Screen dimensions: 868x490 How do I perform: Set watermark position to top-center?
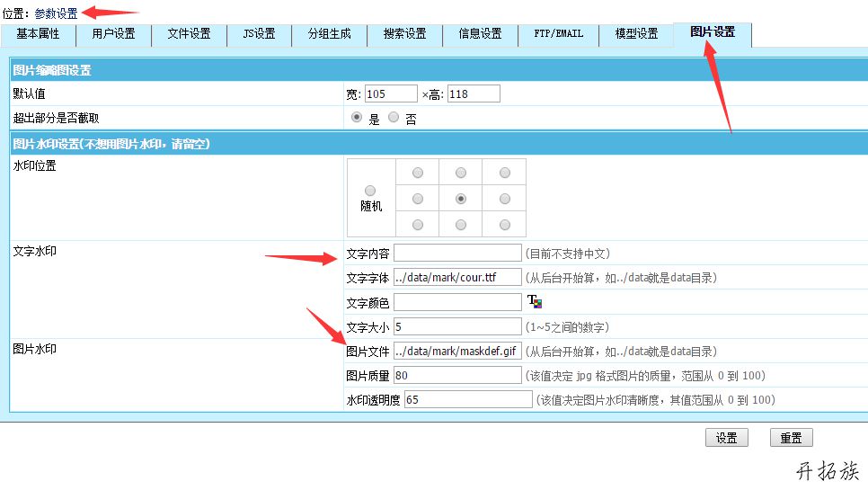tap(461, 173)
